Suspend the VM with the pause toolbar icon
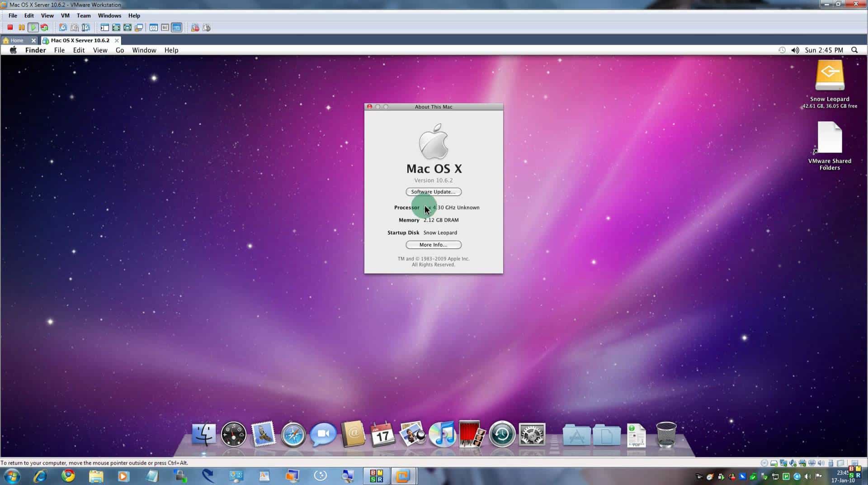 (22, 27)
